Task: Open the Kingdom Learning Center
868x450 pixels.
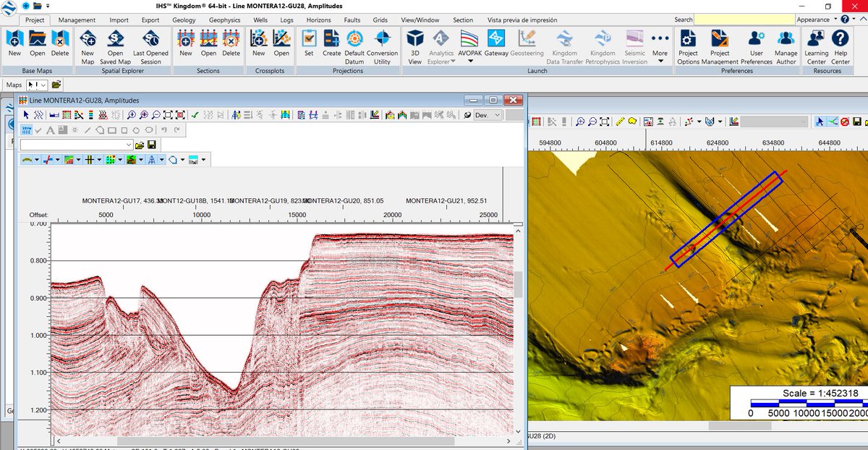Action: coord(816,48)
